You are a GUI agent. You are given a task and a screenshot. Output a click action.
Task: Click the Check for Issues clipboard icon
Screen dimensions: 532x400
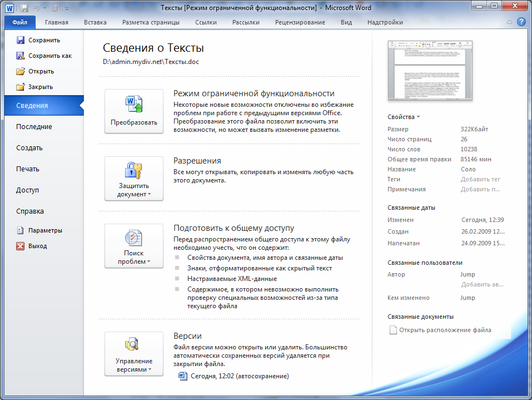click(x=133, y=238)
